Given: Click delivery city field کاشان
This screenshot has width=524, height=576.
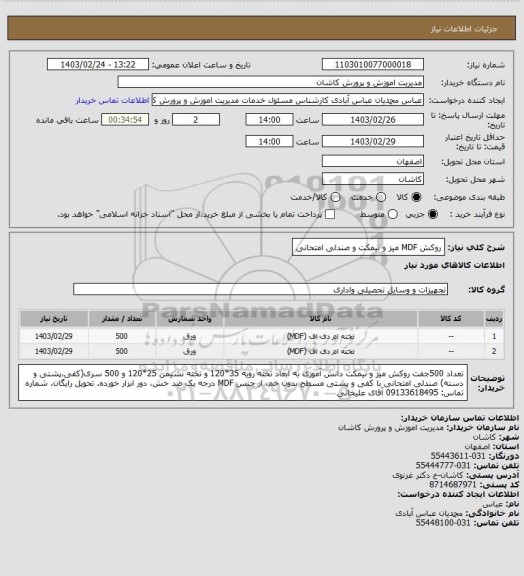Looking at the screenshot, I should click(373, 179).
